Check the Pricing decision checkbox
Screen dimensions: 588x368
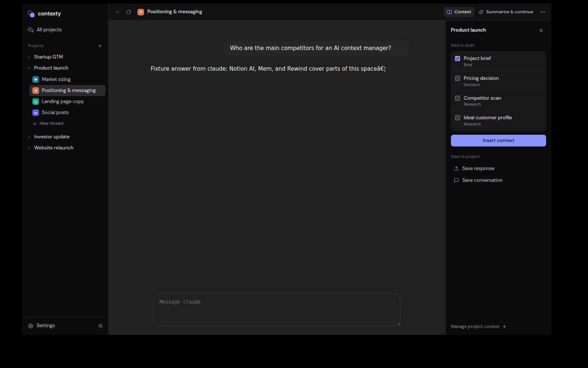click(458, 78)
